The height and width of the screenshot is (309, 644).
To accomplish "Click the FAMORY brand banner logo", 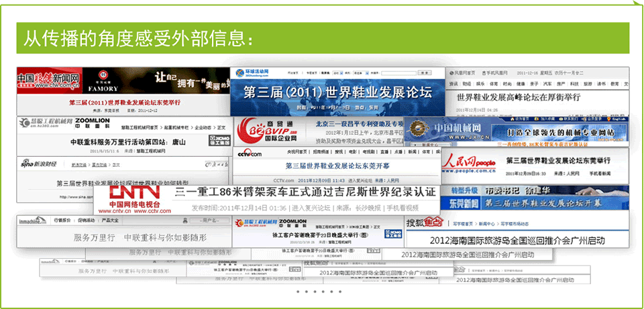I will click(103, 81).
